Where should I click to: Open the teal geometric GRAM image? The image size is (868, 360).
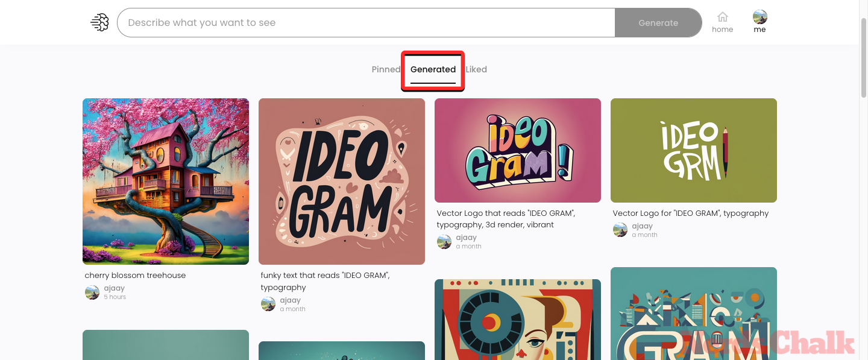point(694,314)
